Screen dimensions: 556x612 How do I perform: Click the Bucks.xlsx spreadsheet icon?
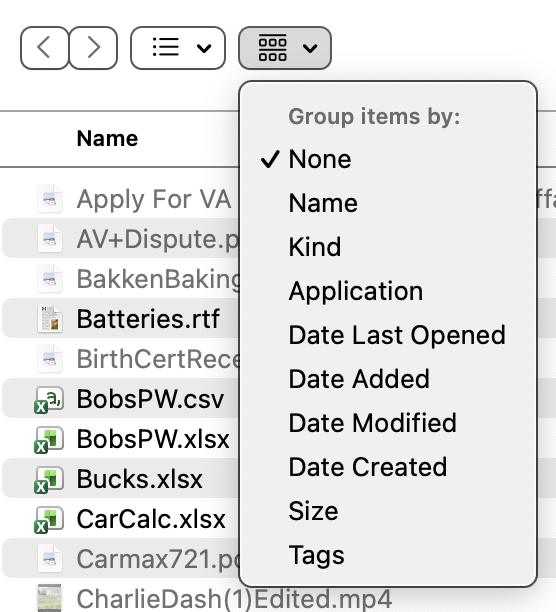tap(49, 480)
